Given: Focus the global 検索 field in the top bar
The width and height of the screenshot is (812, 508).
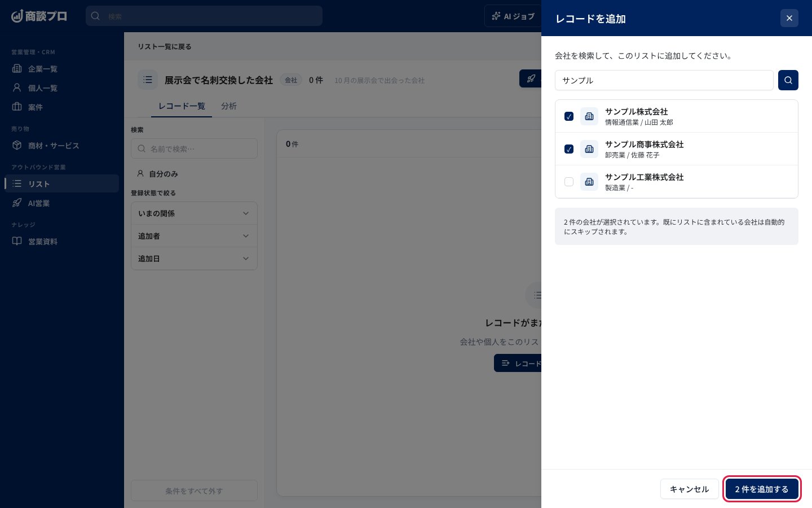Looking at the screenshot, I should [204, 16].
